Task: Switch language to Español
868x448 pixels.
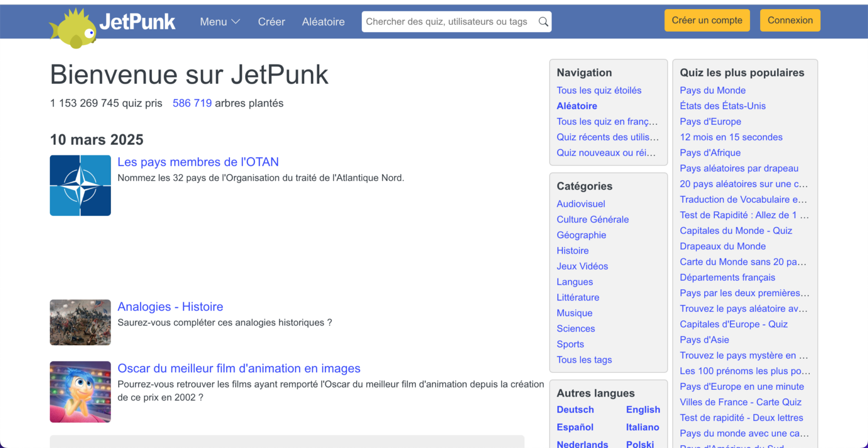Action: (575, 427)
